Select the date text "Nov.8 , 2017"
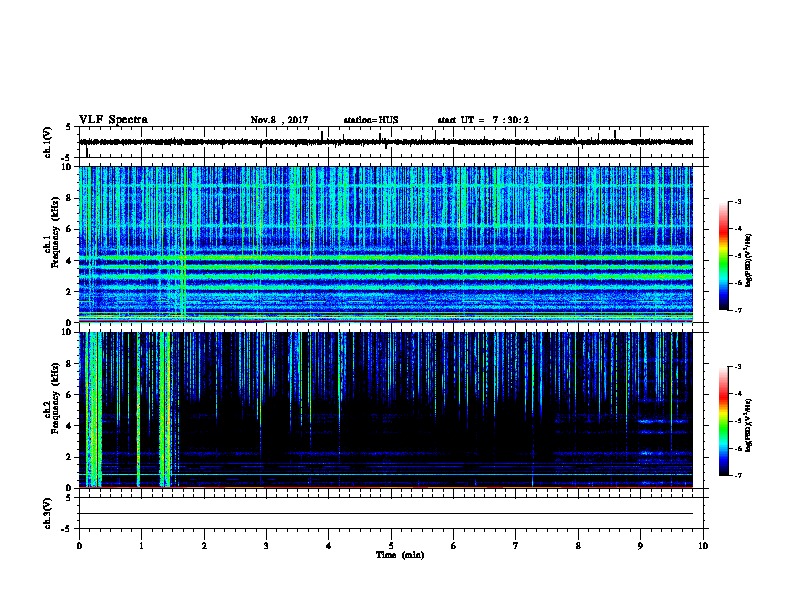 [x=279, y=120]
